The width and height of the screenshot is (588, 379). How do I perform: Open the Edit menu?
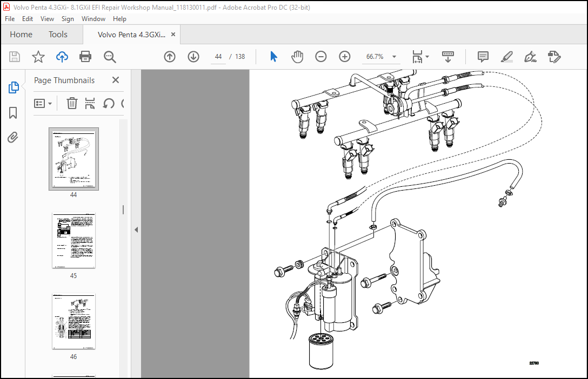28,19
